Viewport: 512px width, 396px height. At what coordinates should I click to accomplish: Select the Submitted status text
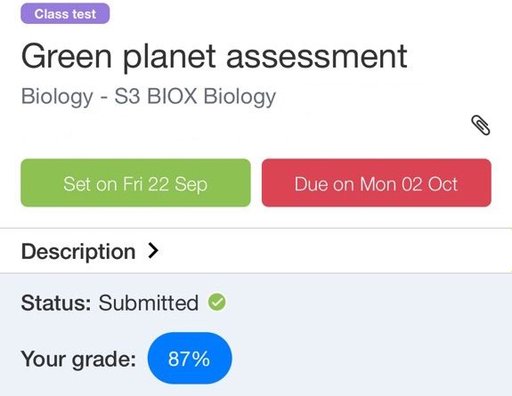pos(149,303)
